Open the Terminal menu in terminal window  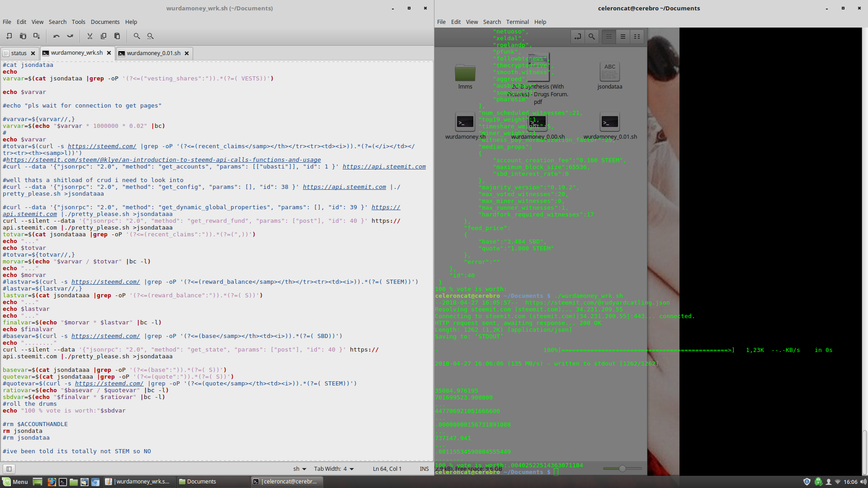tap(517, 22)
